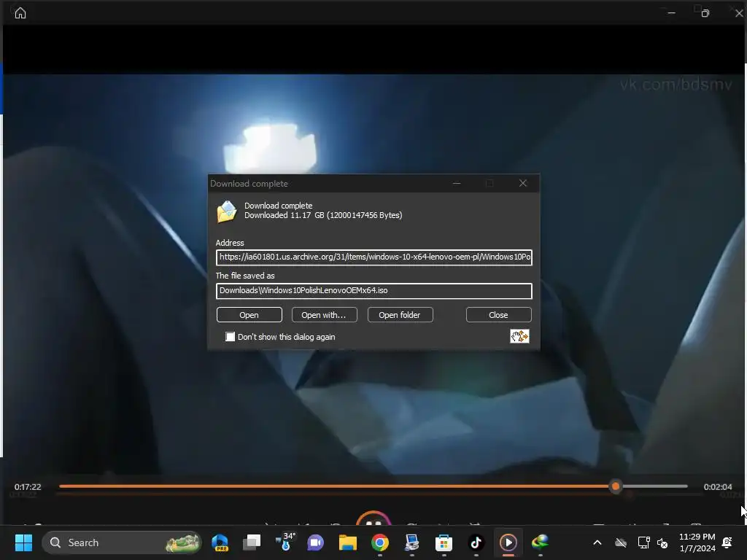Open clock and calendar 11:29 PM
747x560 pixels.
(x=697, y=542)
